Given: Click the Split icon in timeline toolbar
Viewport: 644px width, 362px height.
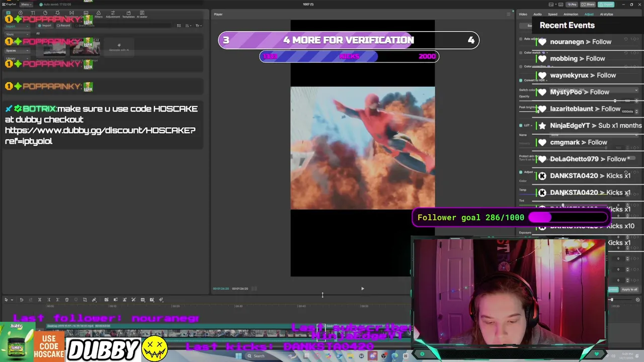Looking at the screenshot, I should (40, 300).
